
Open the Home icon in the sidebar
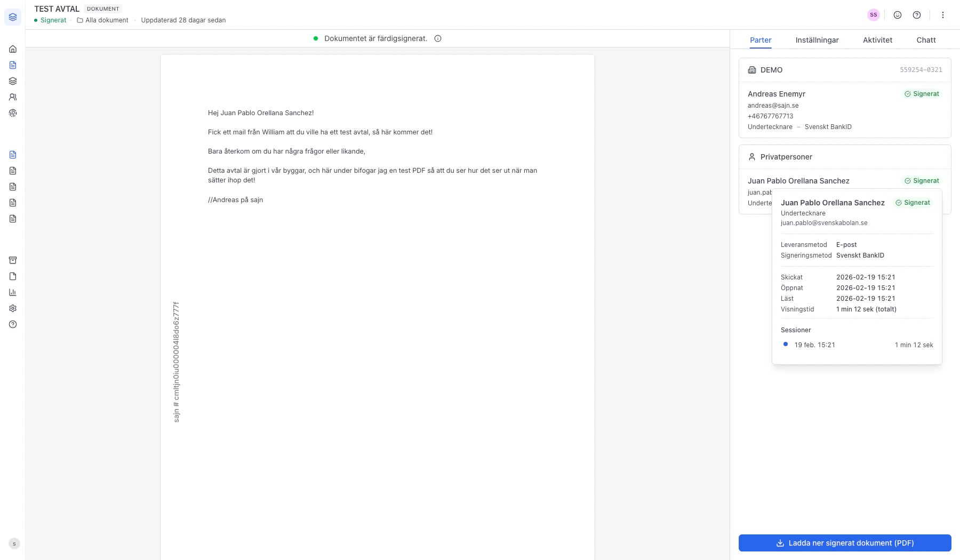click(x=13, y=49)
